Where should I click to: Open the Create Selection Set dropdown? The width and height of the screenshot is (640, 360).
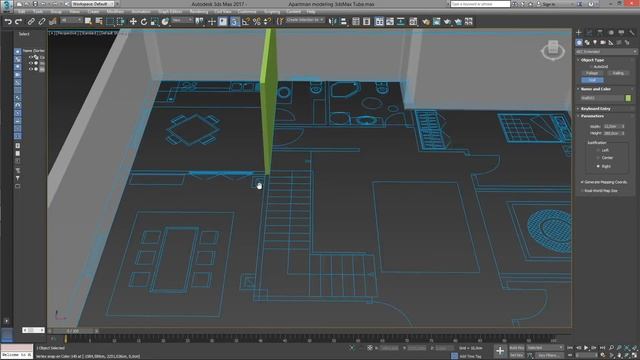click(x=305, y=20)
